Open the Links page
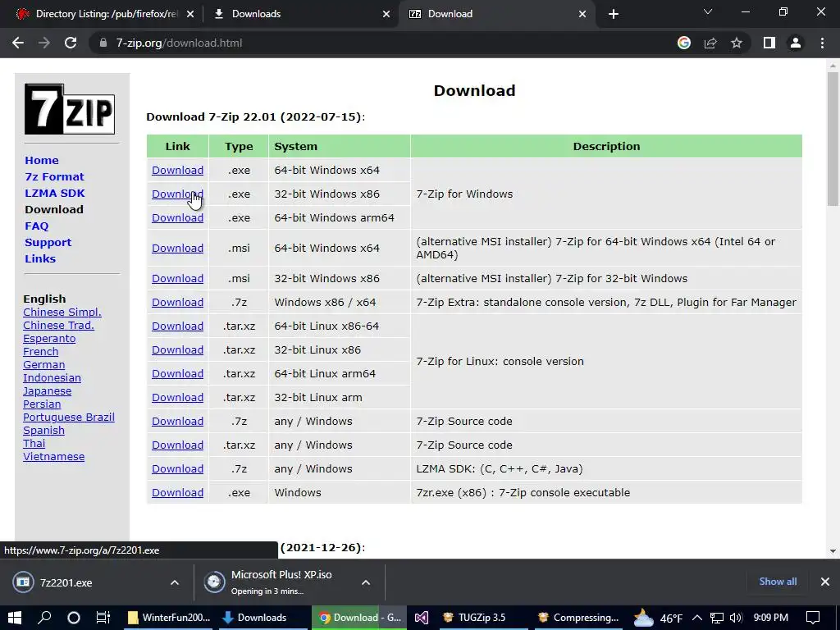840x630 pixels. click(40, 258)
